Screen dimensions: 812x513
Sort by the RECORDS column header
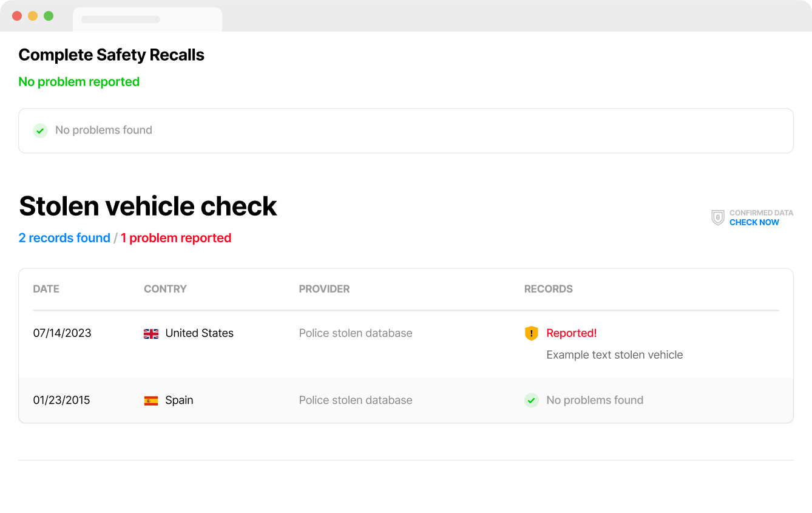pos(548,289)
